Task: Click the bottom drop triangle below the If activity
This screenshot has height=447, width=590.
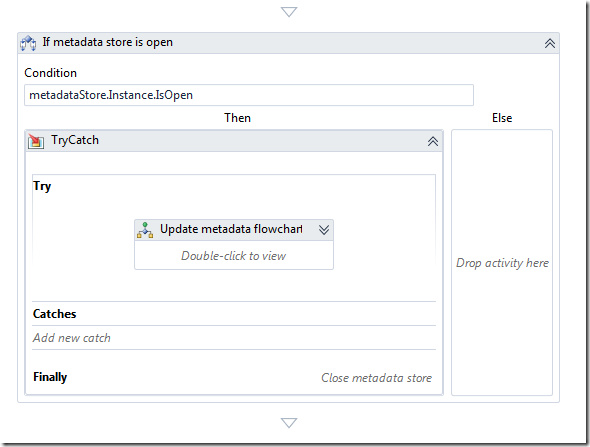Action: pyautogui.click(x=289, y=423)
